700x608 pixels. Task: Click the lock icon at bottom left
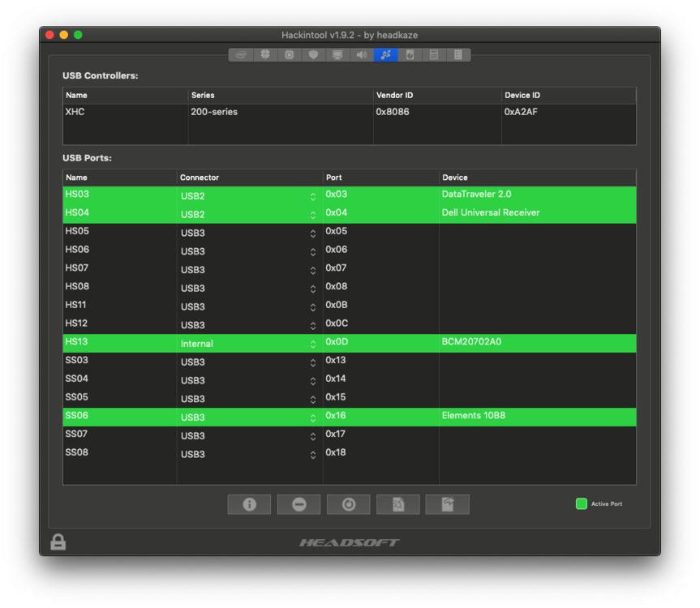[x=58, y=542]
